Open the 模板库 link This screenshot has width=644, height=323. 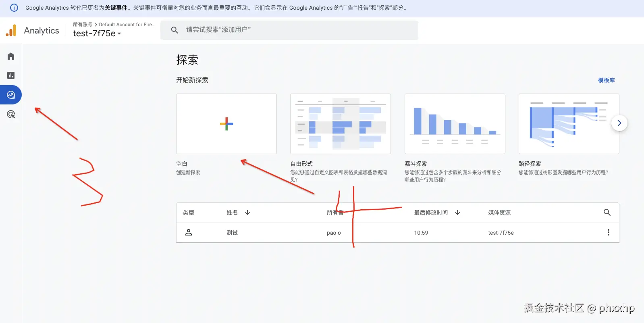(x=607, y=80)
